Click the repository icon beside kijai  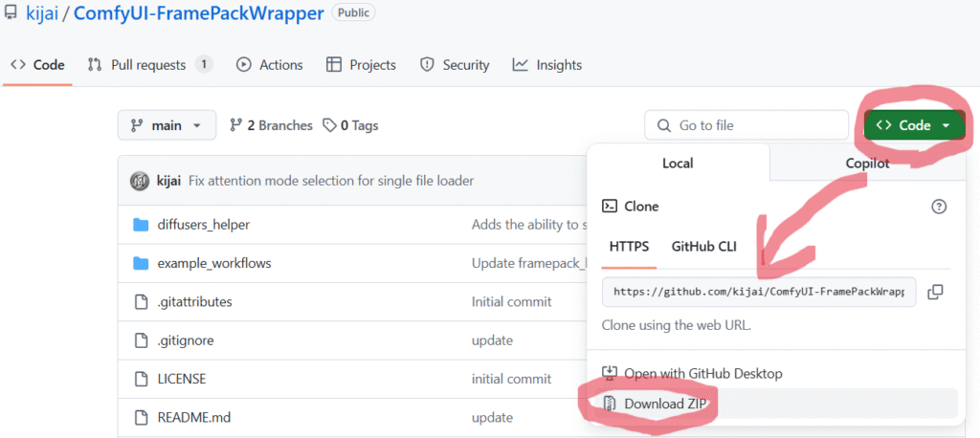(10, 12)
